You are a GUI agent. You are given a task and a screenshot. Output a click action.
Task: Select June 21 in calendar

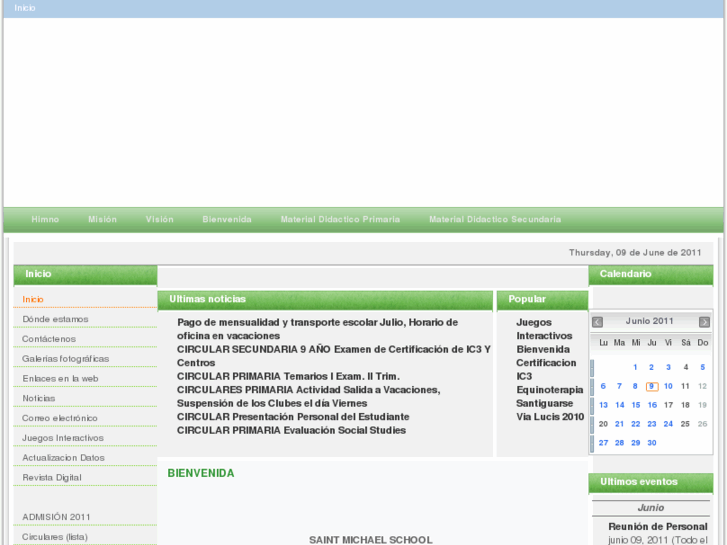(619, 424)
